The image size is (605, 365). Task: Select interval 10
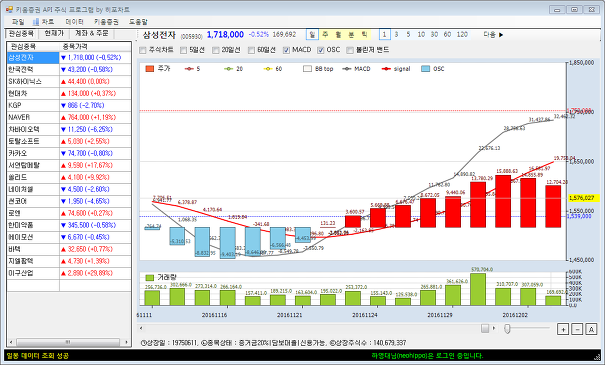421,34
